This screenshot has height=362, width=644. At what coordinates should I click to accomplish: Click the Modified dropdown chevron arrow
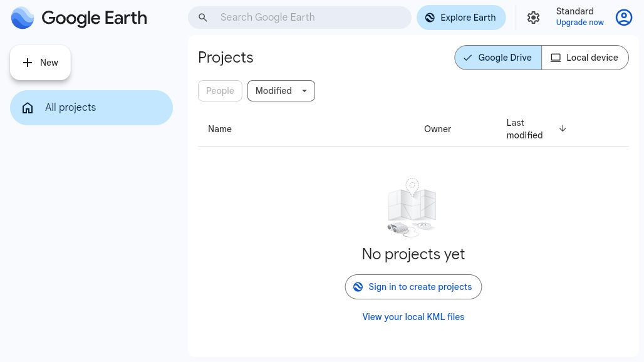304,91
